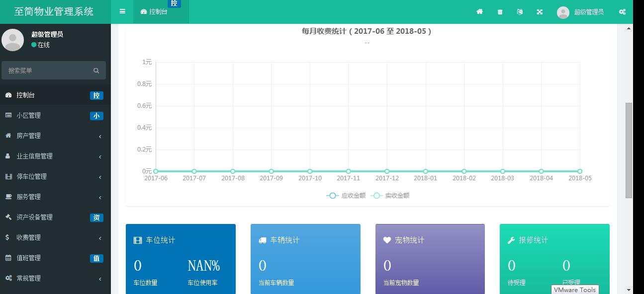The image size is (644, 294).
Task: 点击车位统计卡片上的车位图标
Action: click(x=137, y=240)
